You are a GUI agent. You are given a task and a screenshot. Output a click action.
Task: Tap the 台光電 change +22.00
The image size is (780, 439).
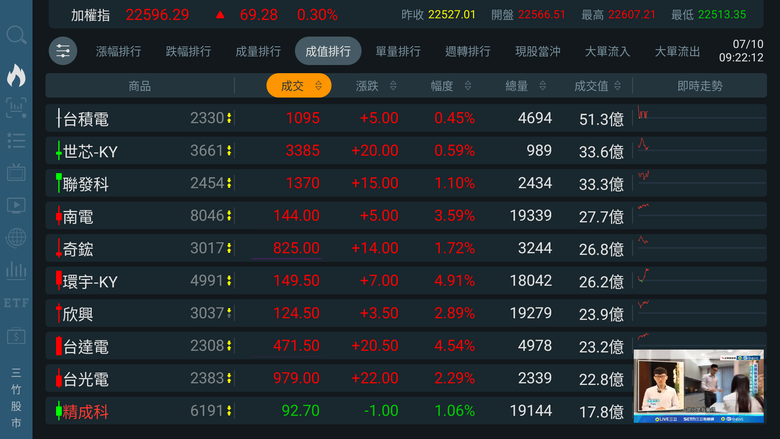(375, 378)
